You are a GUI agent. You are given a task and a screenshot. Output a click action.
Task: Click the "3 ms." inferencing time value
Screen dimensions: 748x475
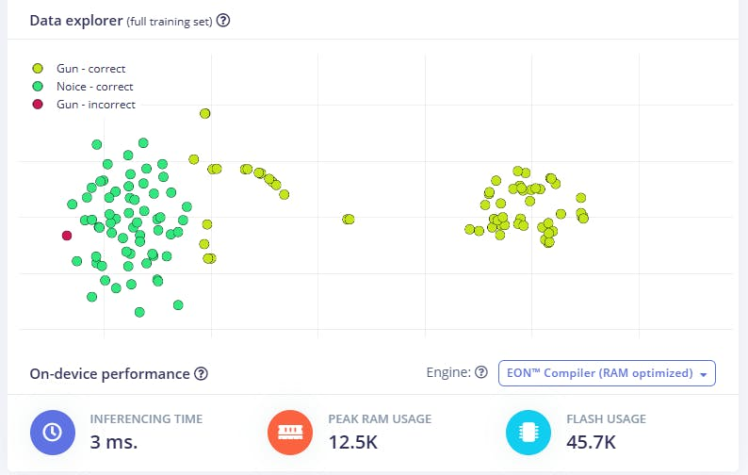(x=113, y=441)
